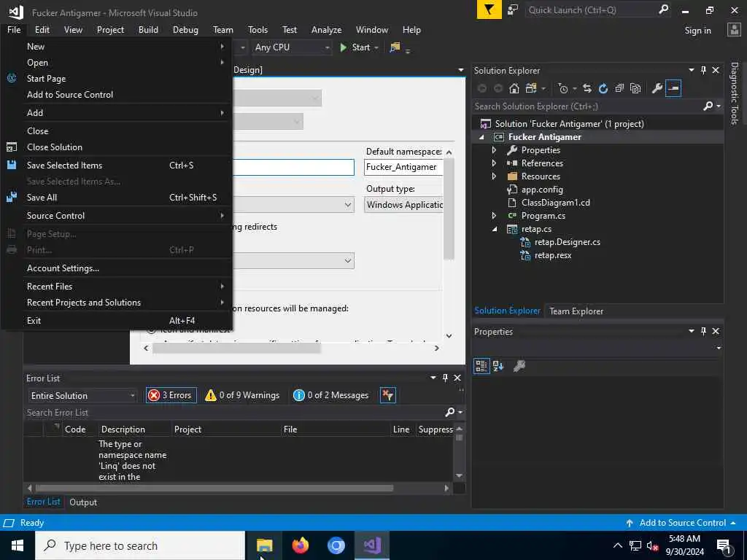Open Chromium browser from the taskbar

coord(336,545)
